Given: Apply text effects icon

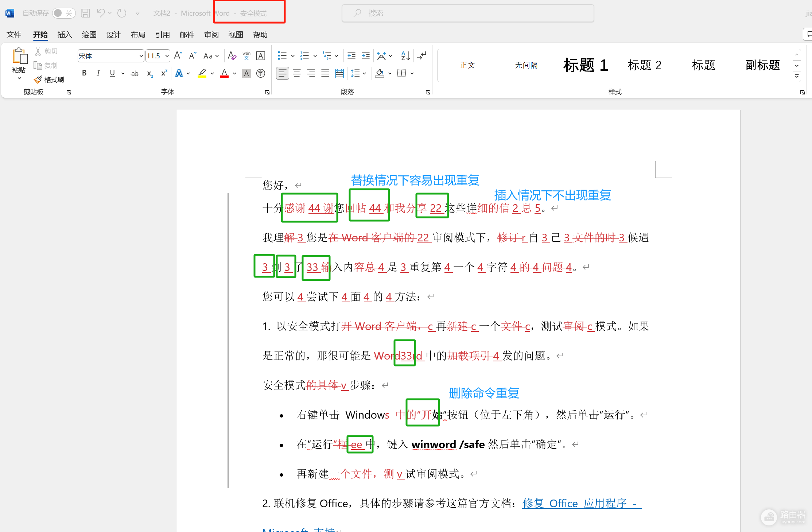Looking at the screenshot, I should coord(179,73).
